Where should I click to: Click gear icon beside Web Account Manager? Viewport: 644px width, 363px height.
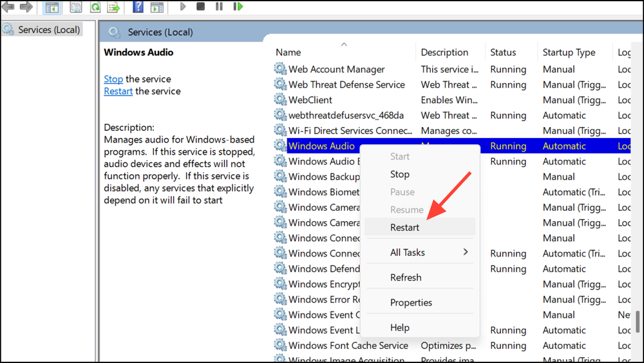(281, 68)
